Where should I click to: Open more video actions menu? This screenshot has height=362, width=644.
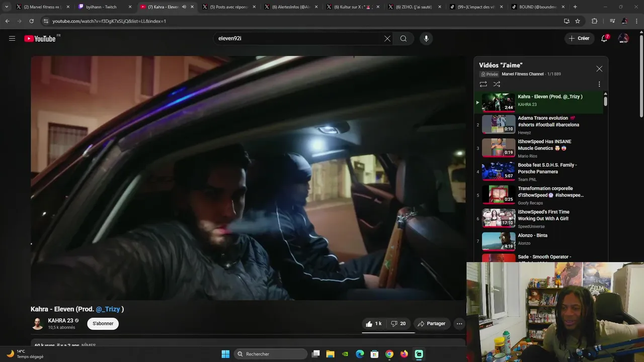[459, 324]
